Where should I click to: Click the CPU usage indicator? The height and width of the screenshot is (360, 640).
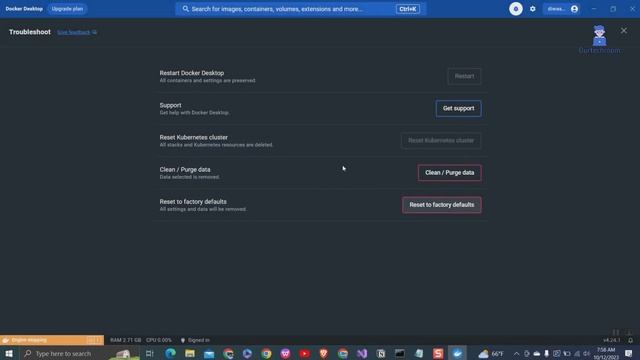point(159,340)
